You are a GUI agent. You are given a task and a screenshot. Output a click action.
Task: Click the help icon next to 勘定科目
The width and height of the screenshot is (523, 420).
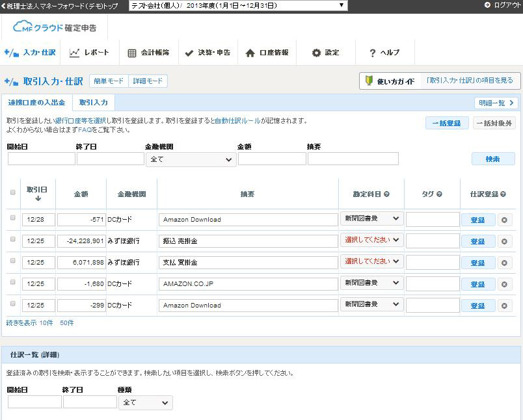[386, 194]
